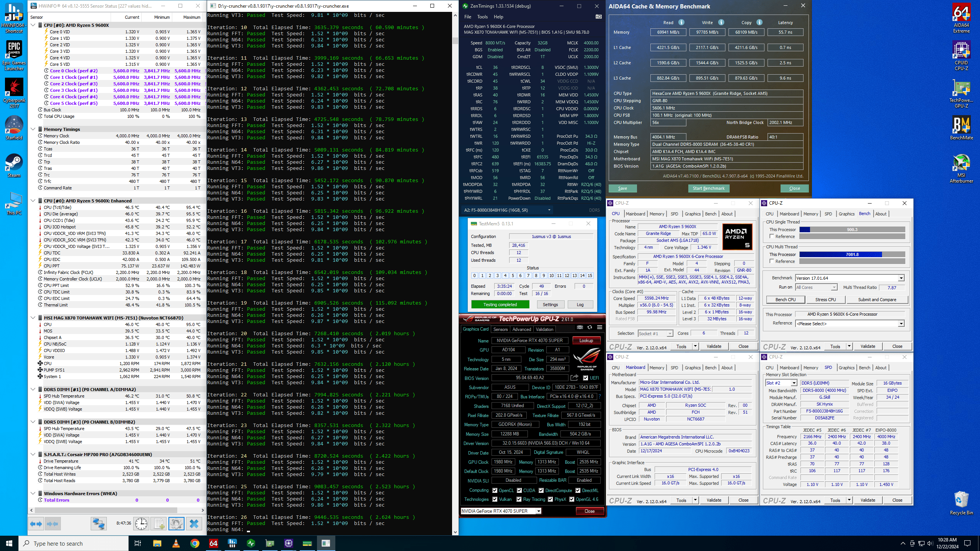Click Bench CPU button in CPU-Z
Viewport: 980px width, 551px height.
click(x=786, y=300)
